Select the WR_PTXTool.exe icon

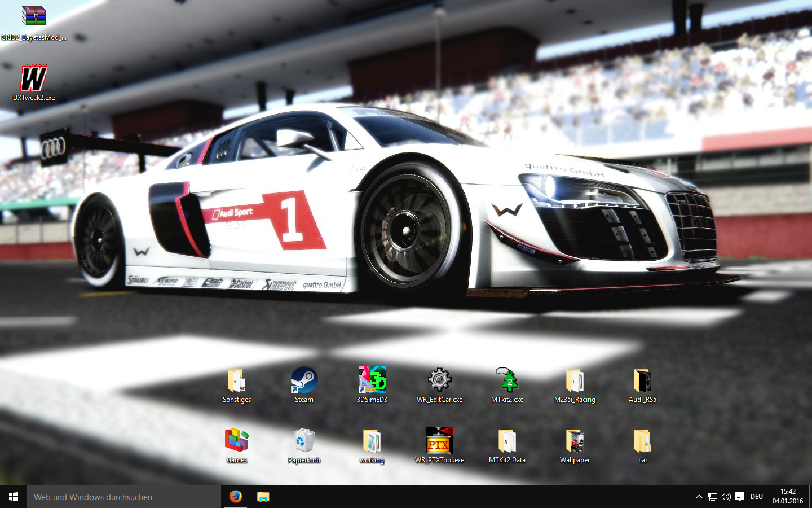pyautogui.click(x=440, y=440)
